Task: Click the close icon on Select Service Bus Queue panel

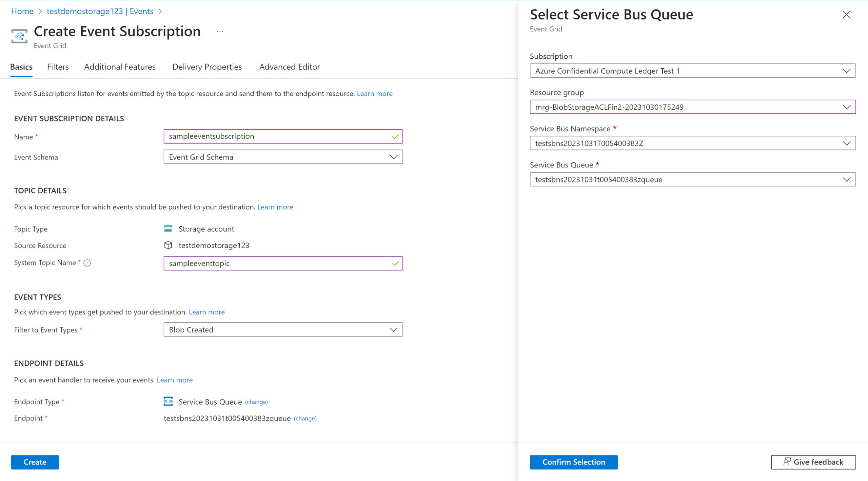Action: point(847,15)
